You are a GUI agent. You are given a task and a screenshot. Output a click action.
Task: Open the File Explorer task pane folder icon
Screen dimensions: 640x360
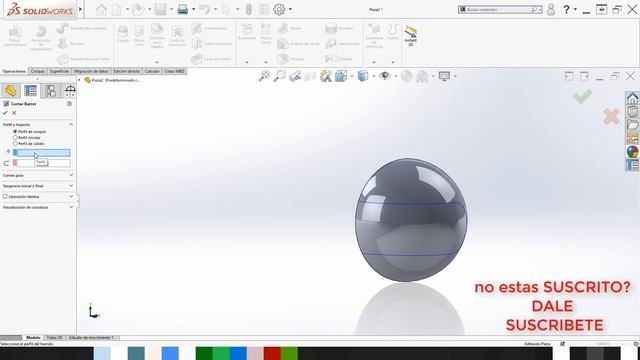click(632, 125)
